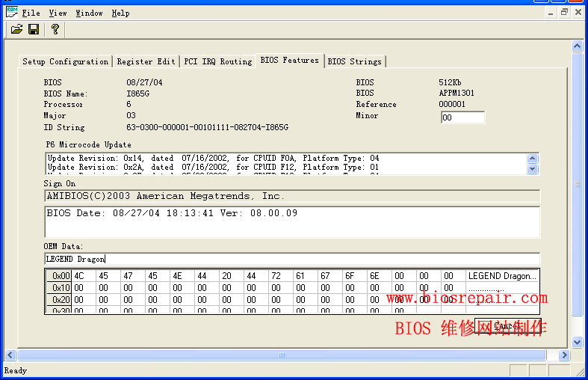Click horizontal scrollbar right arrow

pos(564,355)
